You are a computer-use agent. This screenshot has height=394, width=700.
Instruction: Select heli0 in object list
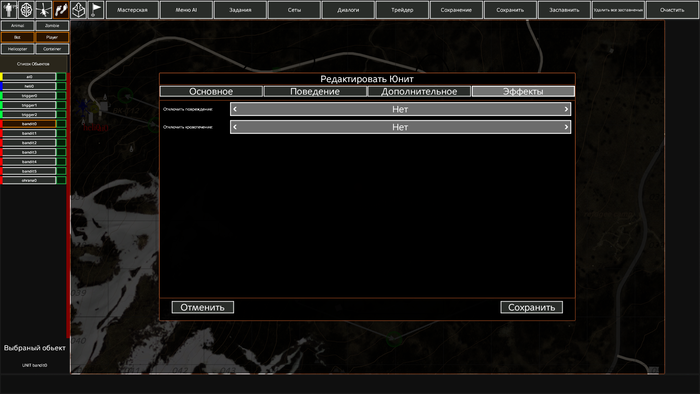click(x=29, y=86)
